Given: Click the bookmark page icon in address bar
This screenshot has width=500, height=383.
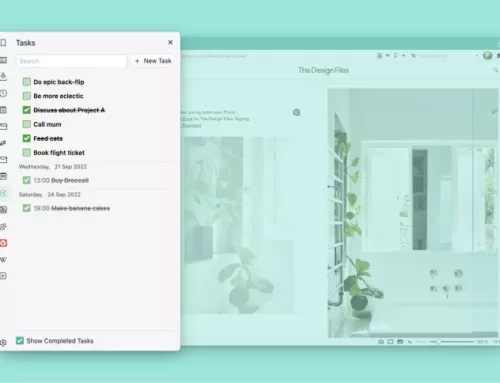Looking at the screenshot, I should click(x=395, y=56).
